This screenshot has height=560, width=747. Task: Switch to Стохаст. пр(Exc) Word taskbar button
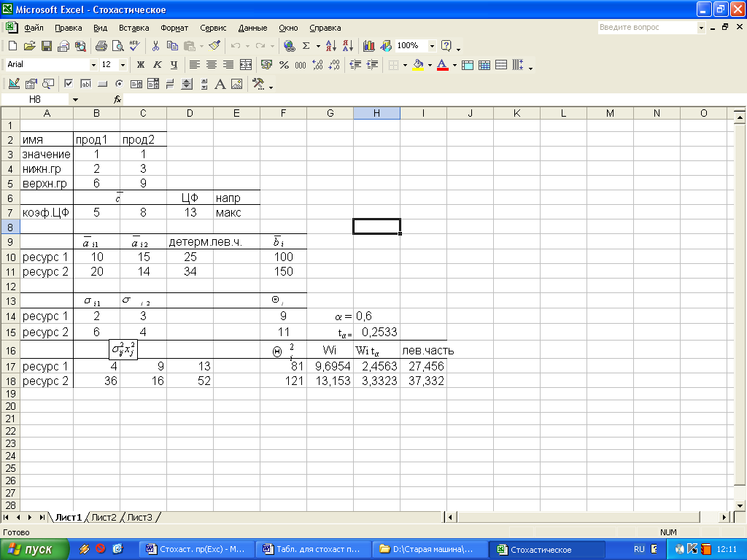click(196, 549)
